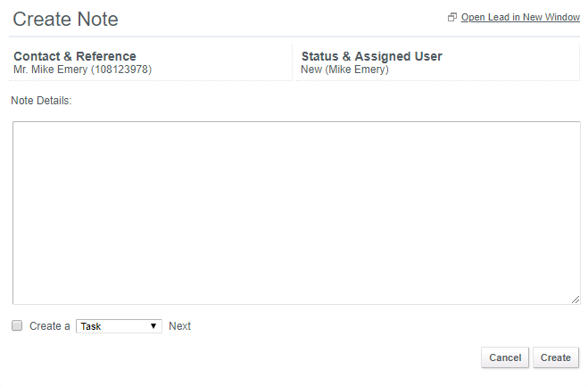
Task: Click the 'Create a' checkbox label
Action: click(x=50, y=326)
